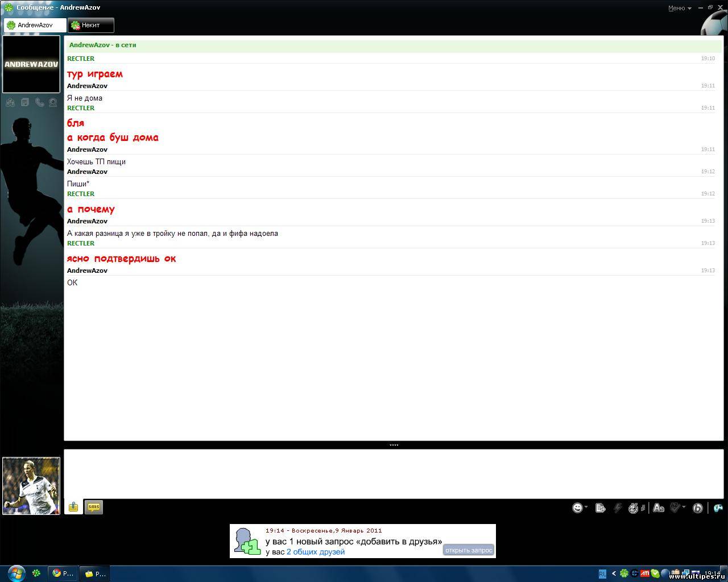Click the circled 'b' icon

point(698,508)
